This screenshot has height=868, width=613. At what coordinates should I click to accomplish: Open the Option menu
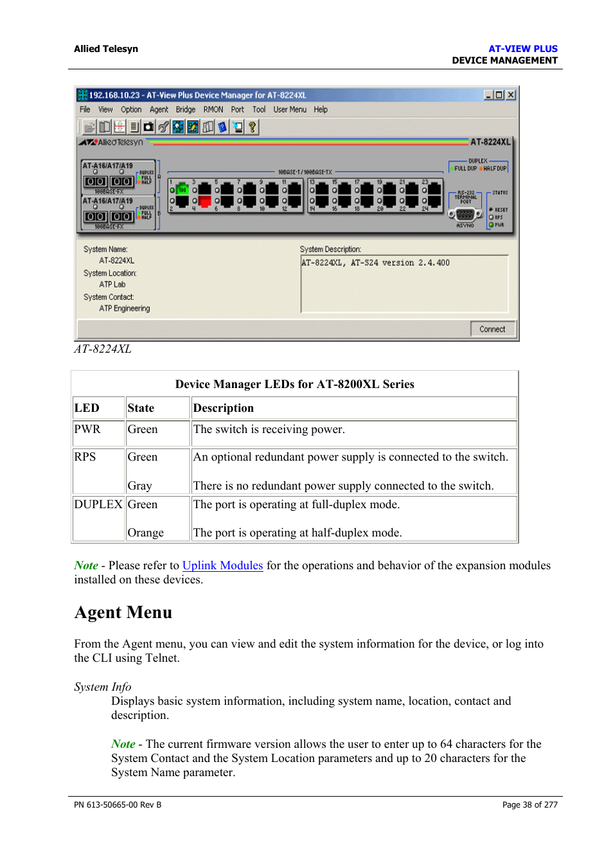pos(131,110)
